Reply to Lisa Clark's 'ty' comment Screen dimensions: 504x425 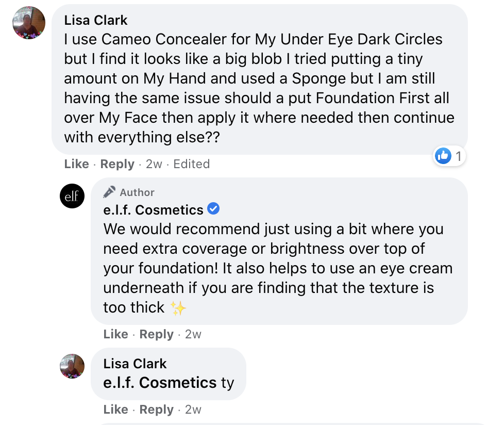[x=157, y=410]
